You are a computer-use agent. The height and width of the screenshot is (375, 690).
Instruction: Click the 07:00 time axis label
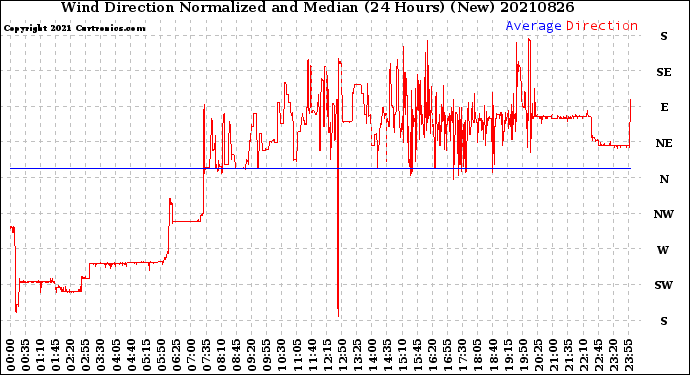pos(191,355)
